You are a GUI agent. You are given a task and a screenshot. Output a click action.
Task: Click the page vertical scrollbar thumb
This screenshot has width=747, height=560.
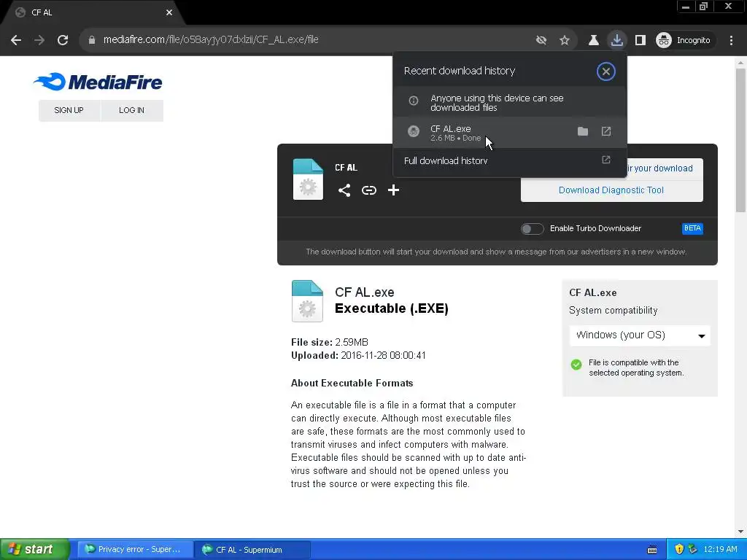(740, 139)
